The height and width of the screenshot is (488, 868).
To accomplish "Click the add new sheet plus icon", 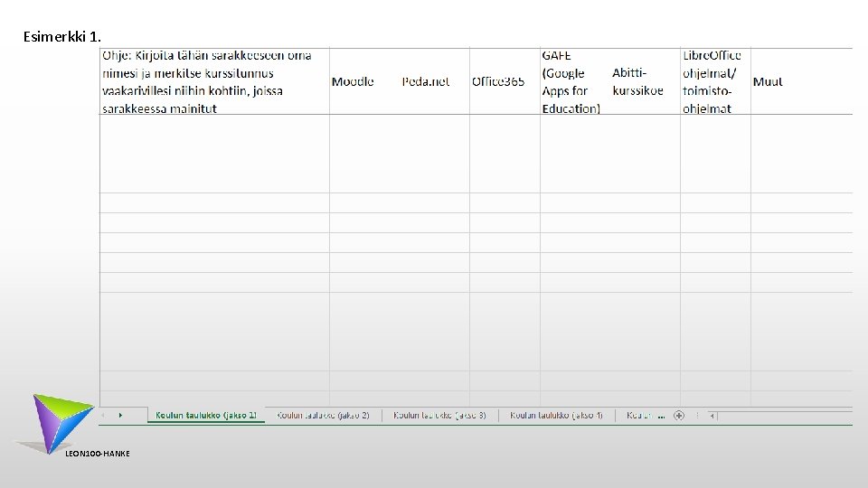I will click(679, 416).
